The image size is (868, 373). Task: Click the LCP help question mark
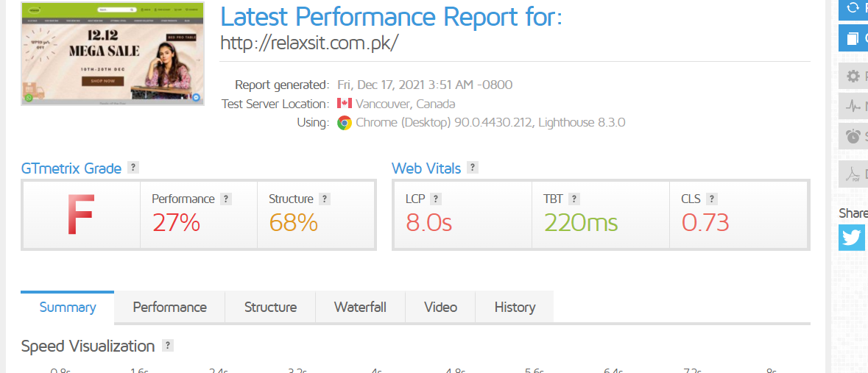[436, 199]
